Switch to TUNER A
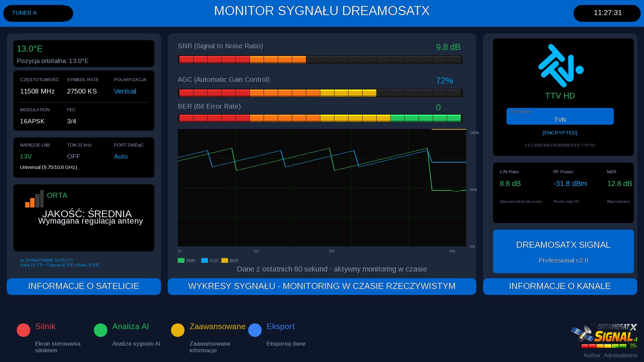 click(x=38, y=13)
